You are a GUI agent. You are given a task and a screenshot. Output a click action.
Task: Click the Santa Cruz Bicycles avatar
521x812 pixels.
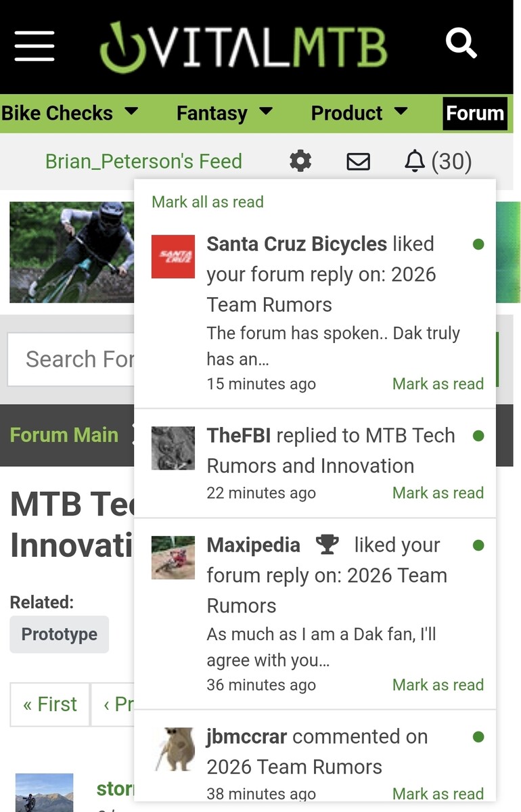click(x=173, y=256)
